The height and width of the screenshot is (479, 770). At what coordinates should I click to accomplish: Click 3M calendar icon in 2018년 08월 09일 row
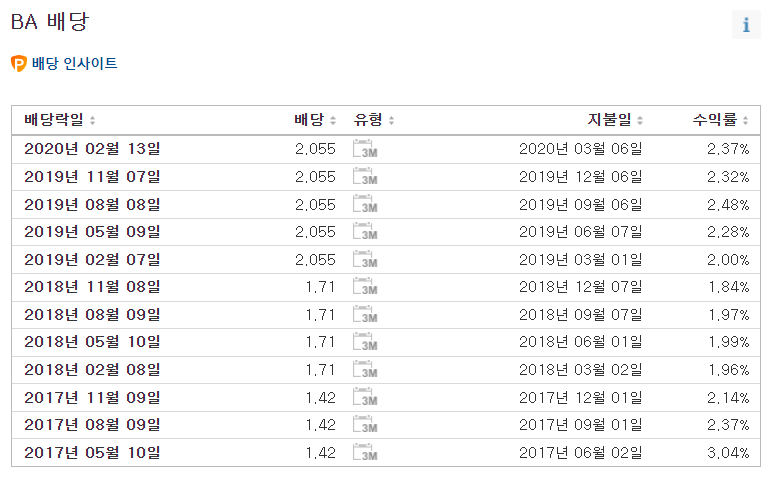365,314
